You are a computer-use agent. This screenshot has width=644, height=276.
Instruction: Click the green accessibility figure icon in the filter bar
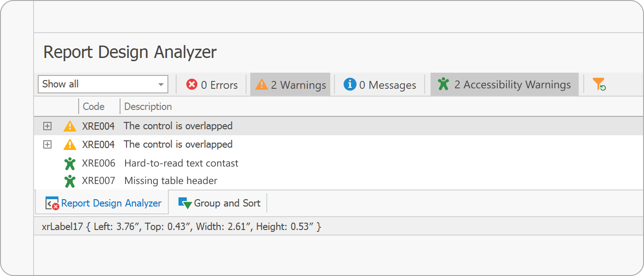tap(443, 84)
